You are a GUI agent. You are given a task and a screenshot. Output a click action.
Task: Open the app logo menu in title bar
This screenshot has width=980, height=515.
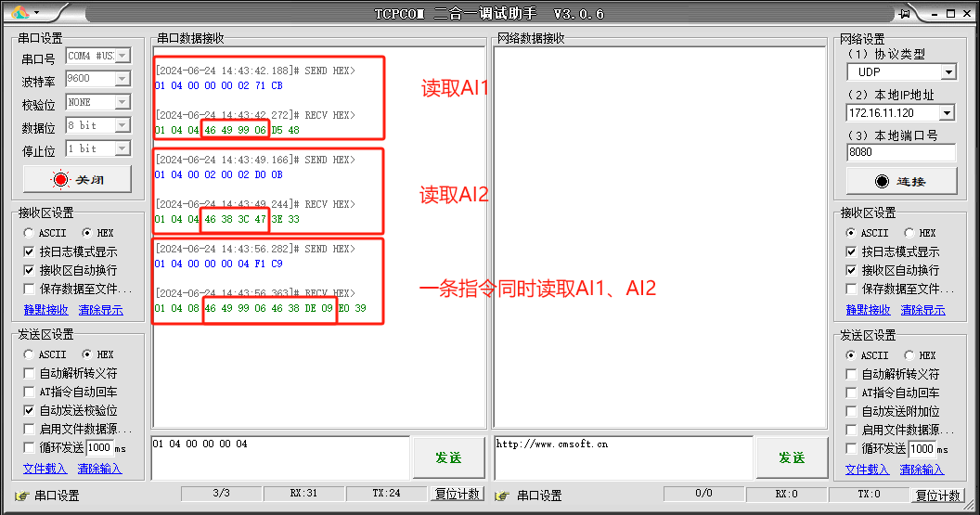click(x=24, y=12)
